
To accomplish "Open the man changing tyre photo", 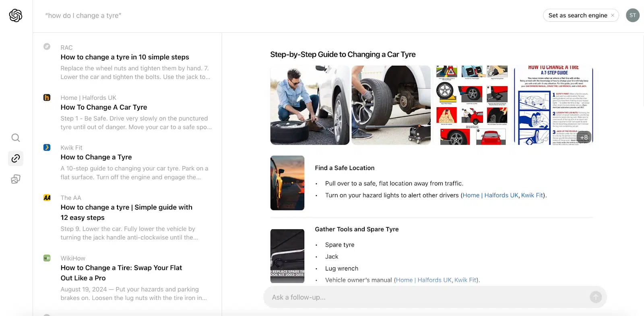I will pos(310,105).
